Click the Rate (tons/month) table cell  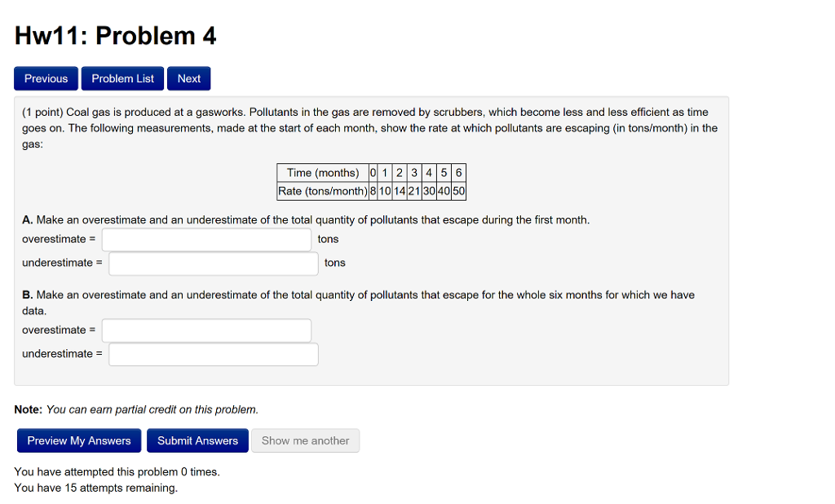point(321,191)
